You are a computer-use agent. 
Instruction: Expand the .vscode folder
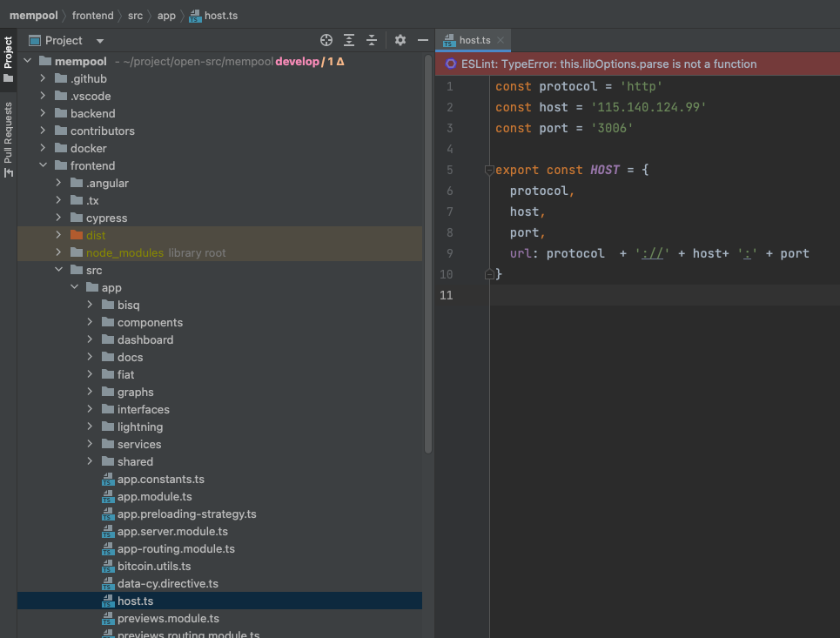43,96
